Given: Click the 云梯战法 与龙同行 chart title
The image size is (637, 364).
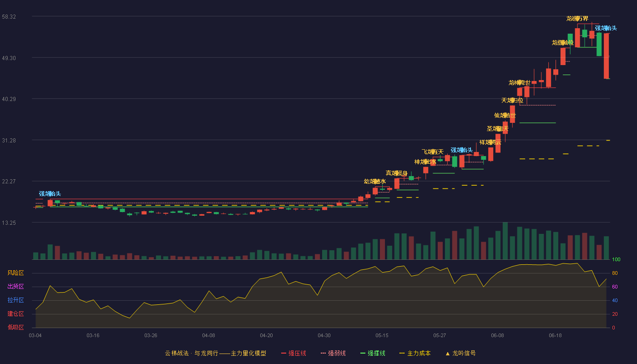Looking at the screenshot, I should point(215,353).
